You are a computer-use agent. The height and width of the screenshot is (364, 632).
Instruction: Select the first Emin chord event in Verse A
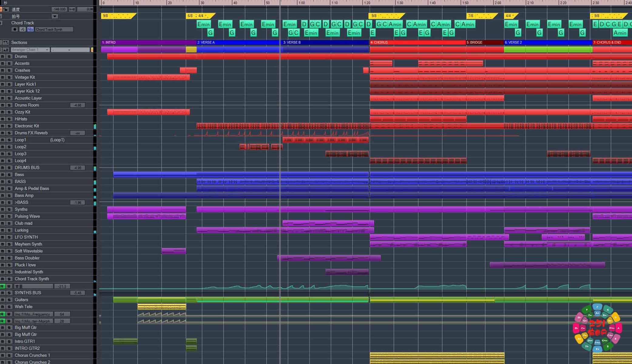click(x=204, y=24)
